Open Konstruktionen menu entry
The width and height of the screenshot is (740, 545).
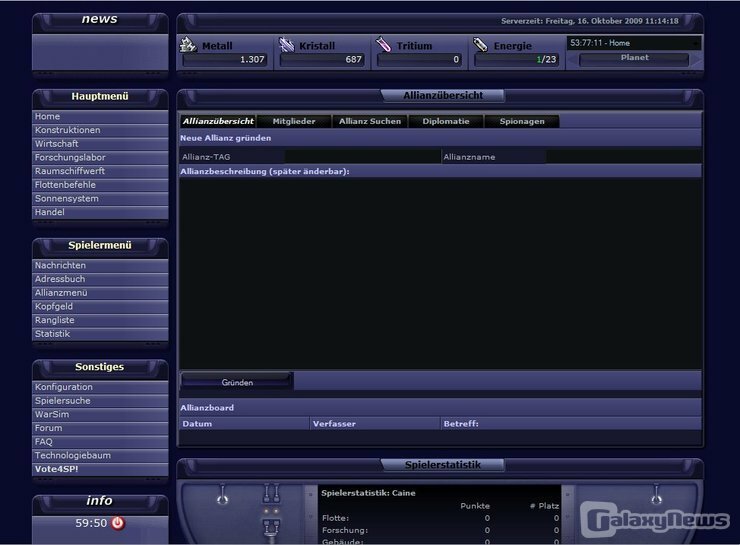100,130
